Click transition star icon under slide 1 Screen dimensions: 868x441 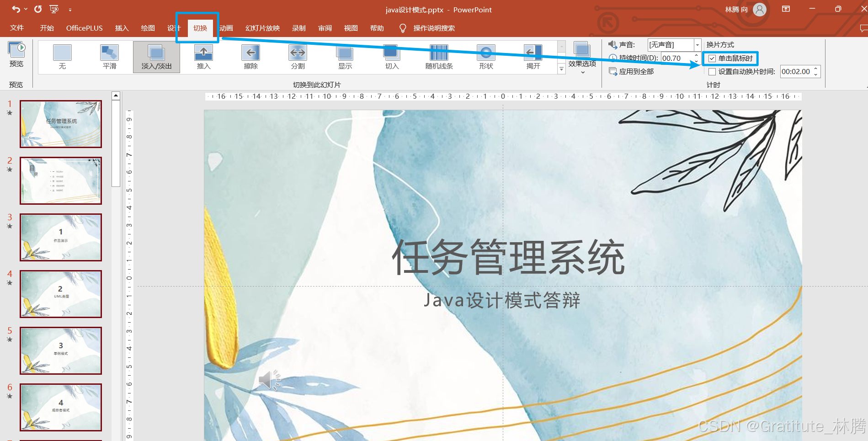coord(10,112)
